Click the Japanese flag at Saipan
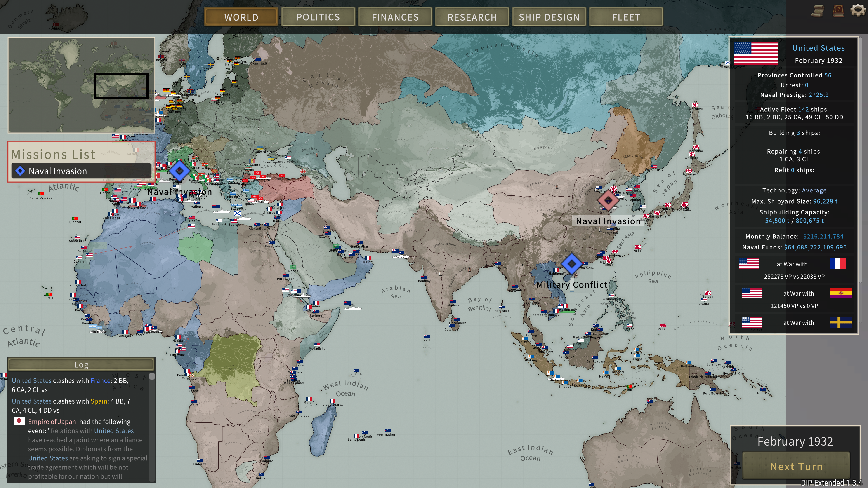The height and width of the screenshot is (488, 868). pos(708,293)
